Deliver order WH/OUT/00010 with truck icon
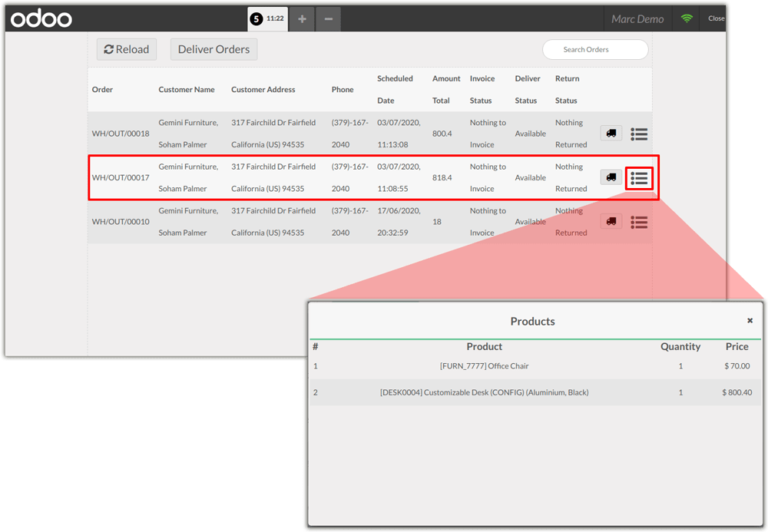Viewport: 768px width, 532px height. [x=611, y=221]
